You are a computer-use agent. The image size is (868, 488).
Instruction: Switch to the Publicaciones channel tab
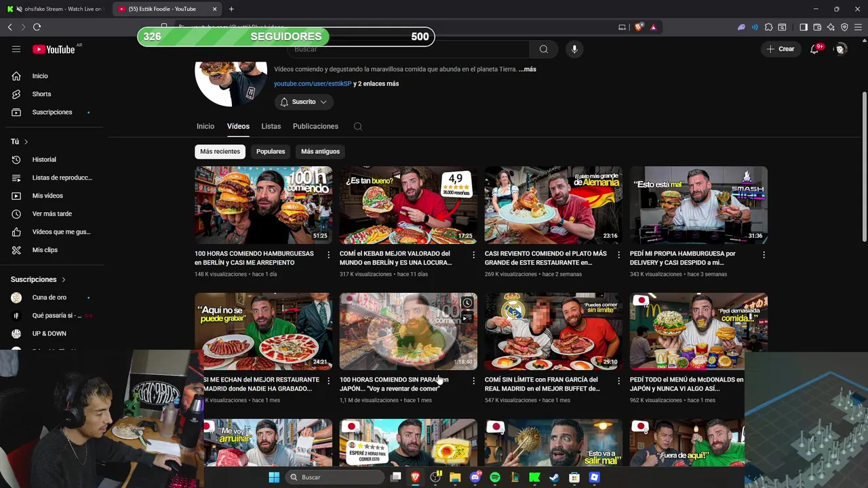(315, 126)
